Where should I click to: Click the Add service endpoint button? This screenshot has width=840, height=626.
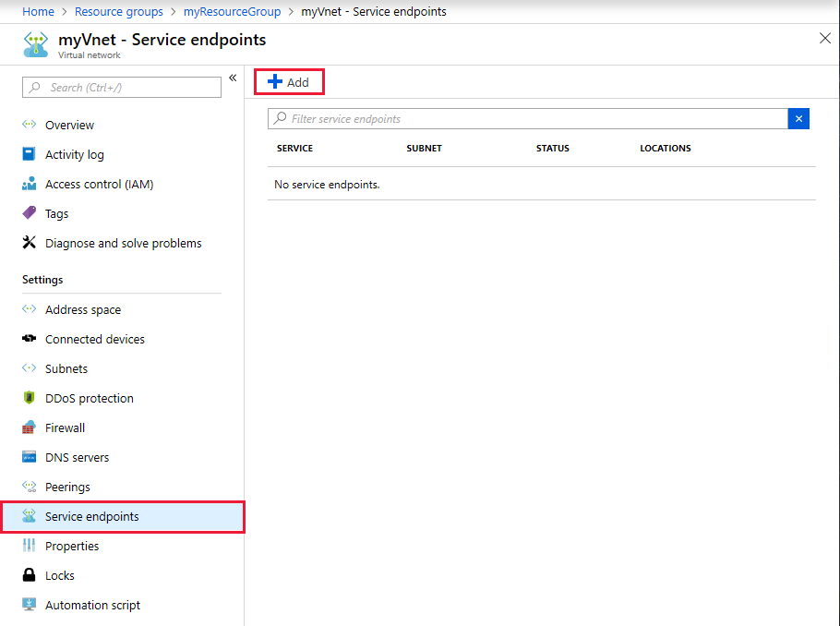[x=289, y=82]
